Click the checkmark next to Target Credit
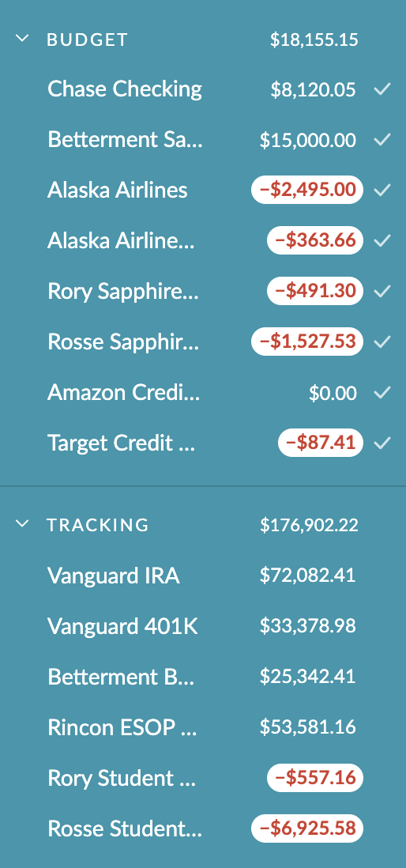Image resolution: width=406 pixels, height=868 pixels. (x=382, y=443)
